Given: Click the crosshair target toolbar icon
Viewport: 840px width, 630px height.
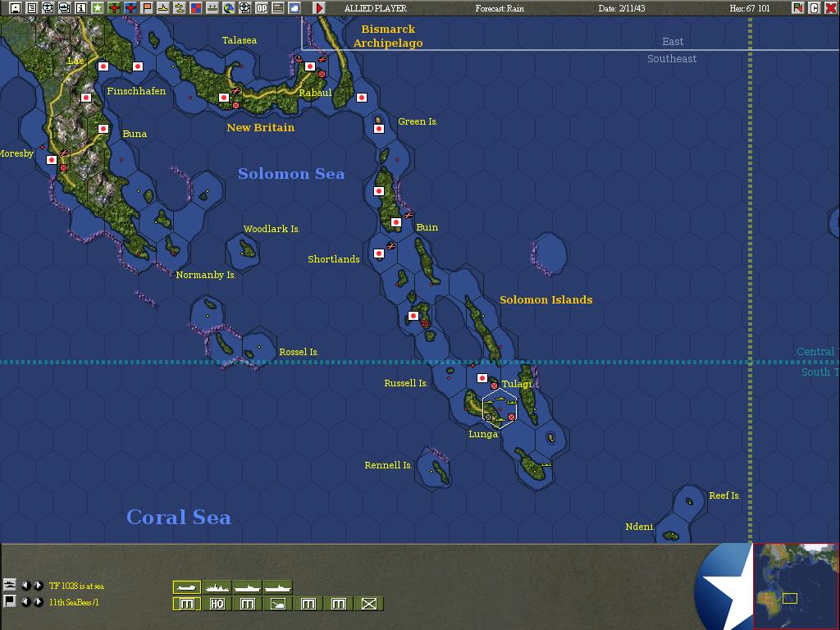Looking at the screenshot, I should point(245,8).
